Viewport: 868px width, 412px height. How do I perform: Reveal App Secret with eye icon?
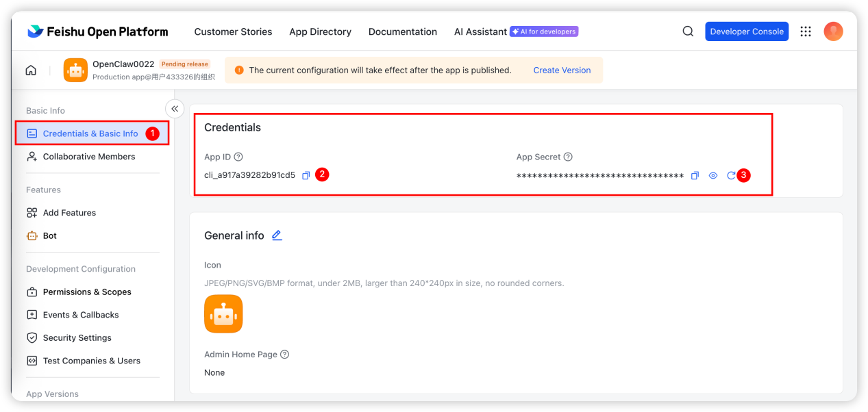coord(713,176)
